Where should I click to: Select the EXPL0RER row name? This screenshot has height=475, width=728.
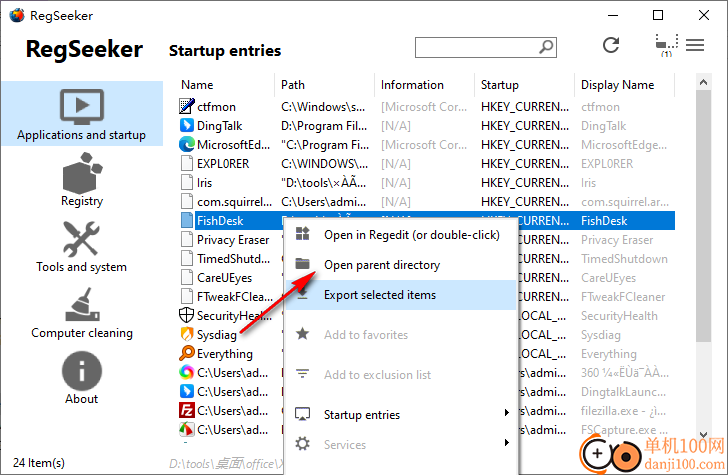223,164
